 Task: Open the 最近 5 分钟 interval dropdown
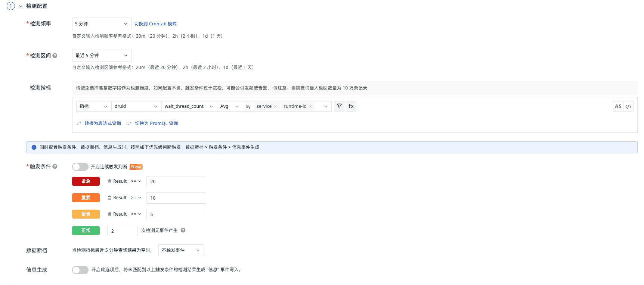pyautogui.click(x=102, y=56)
